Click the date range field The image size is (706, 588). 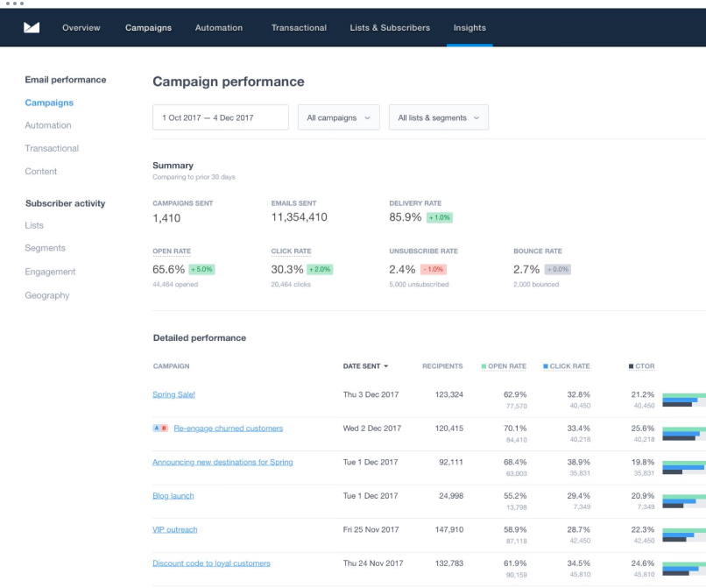[x=221, y=117]
